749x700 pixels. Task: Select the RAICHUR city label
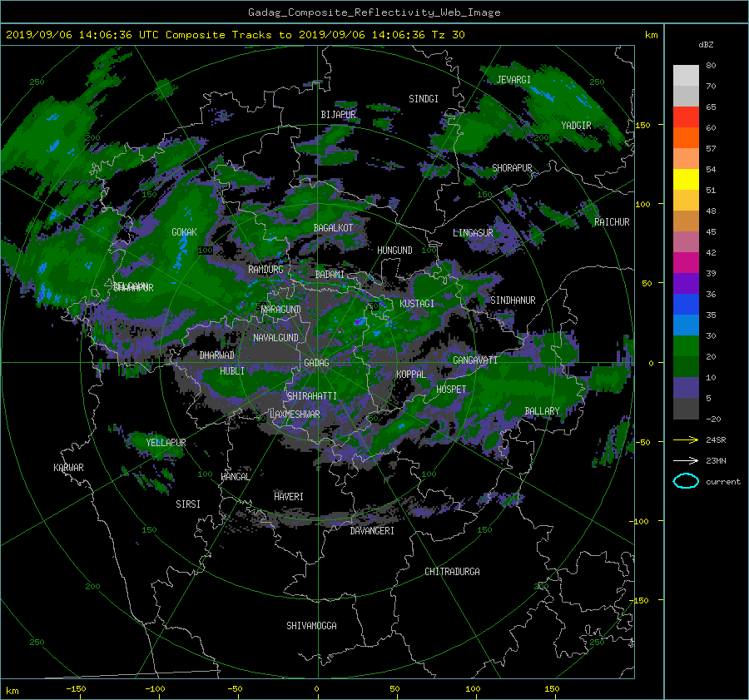[612, 222]
